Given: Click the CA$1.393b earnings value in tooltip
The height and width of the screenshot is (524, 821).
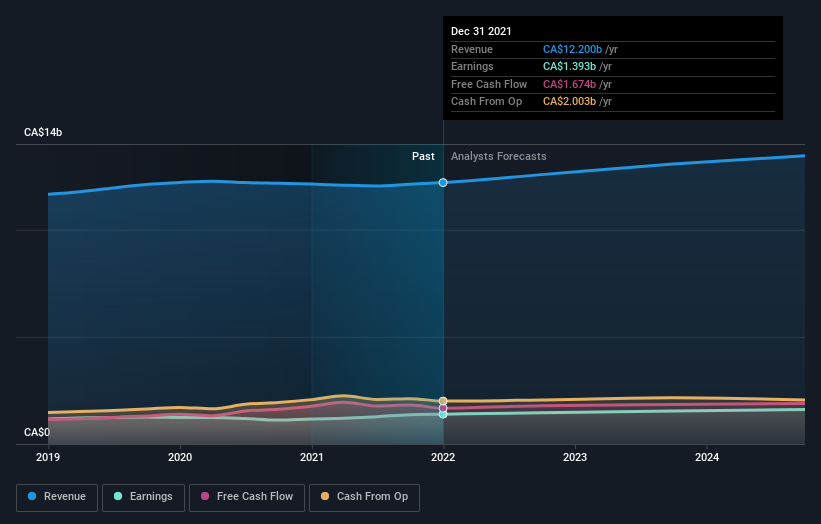Looking at the screenshot, I should 569,66.
